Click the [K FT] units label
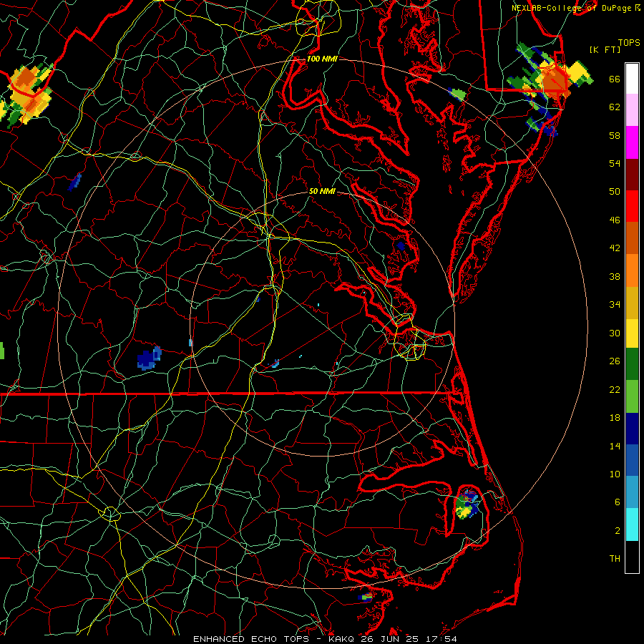This screenshot has width=644, height=644. (x=605, y=49)
